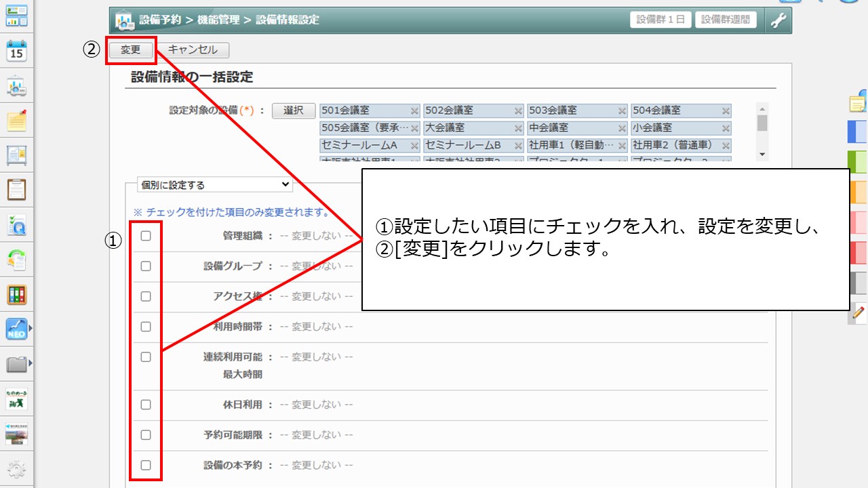Select the blue color sticky tab
The height and width of the screenshot is (488, 868).
click(858, 130)
